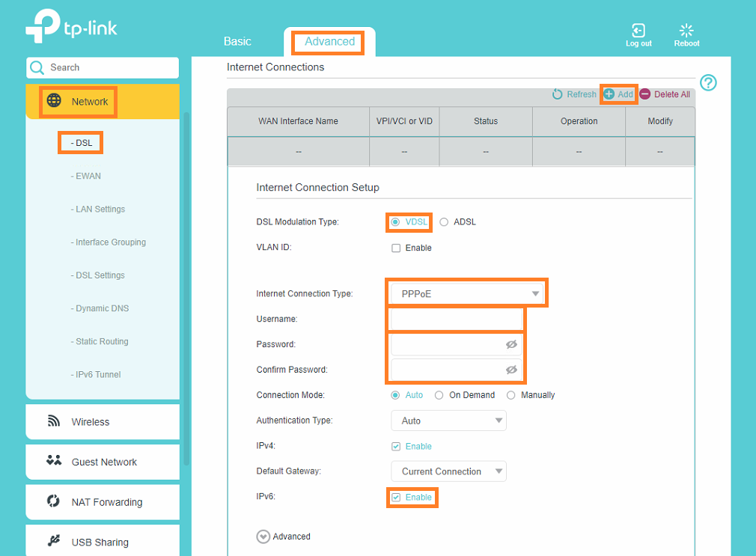Click the Refresh icon above the WAN table

pyautogui.click(x=557, y=94)
